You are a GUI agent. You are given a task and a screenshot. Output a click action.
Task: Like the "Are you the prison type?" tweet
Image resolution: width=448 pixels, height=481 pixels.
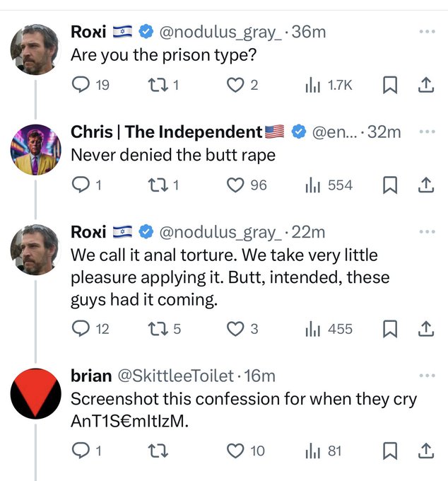tap(235, 86)
